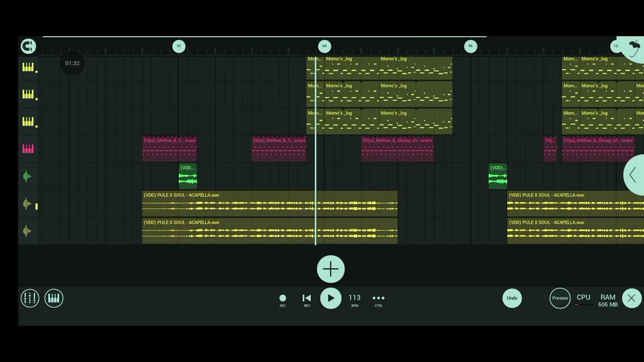Open the FL Studio fruit logo menu
Viewport: 644px width, 362px height.
click(x=633, y=48)
